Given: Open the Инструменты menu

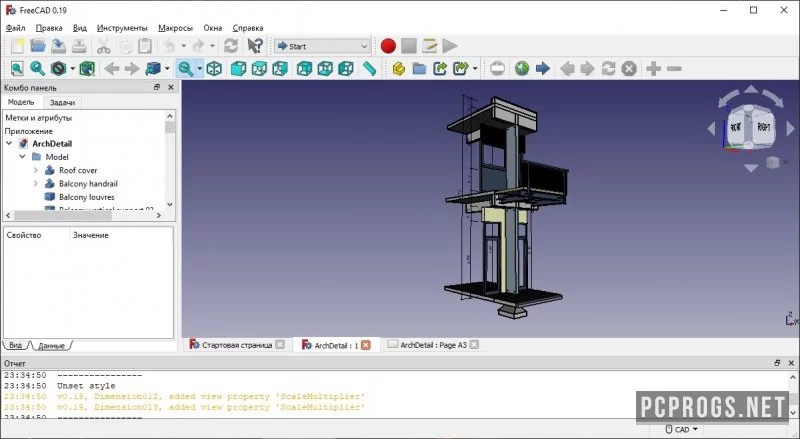Looking at the screenshot, I should pos(122,28).
